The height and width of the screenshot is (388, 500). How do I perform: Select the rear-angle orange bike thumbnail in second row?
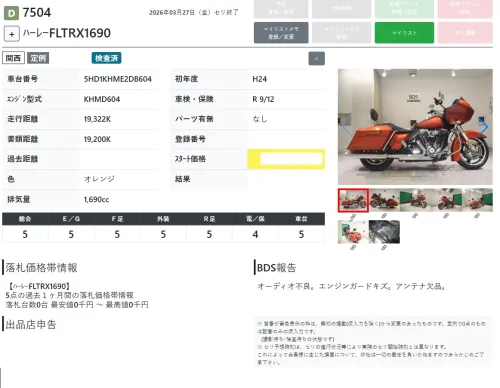[353, 232]
